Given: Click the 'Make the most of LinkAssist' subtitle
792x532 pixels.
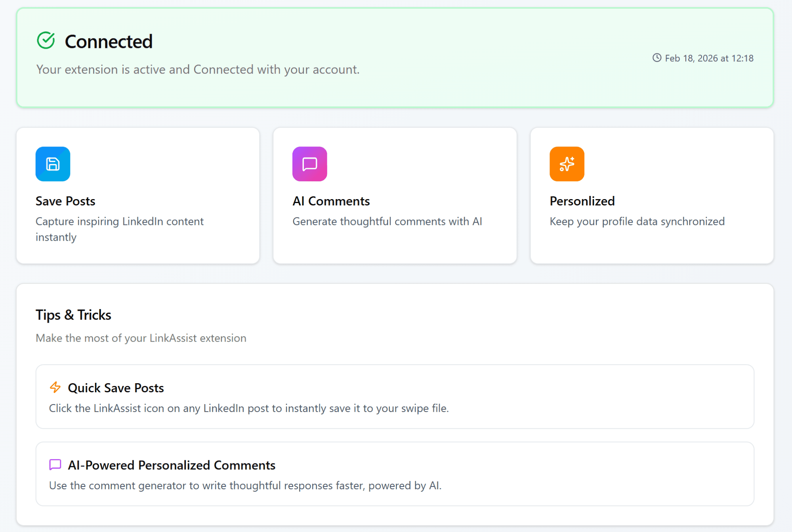Looking at the screenshot, I should [141, 338].
